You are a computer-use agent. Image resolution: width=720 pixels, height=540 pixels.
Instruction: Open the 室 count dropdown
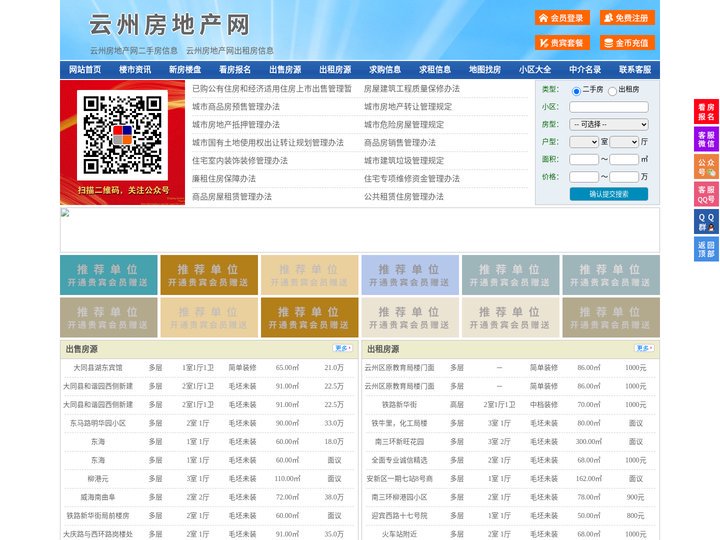pos(584,142)
